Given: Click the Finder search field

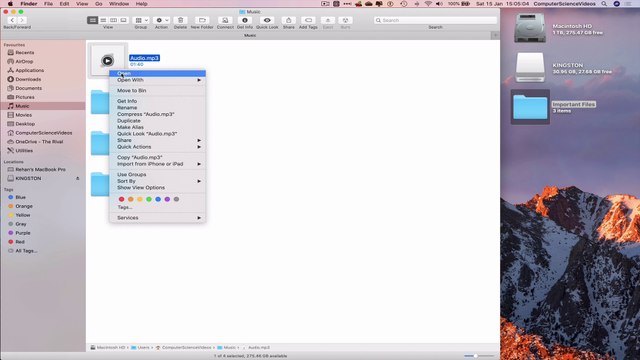Looking at the screenshot, I should tap(435, 20).
